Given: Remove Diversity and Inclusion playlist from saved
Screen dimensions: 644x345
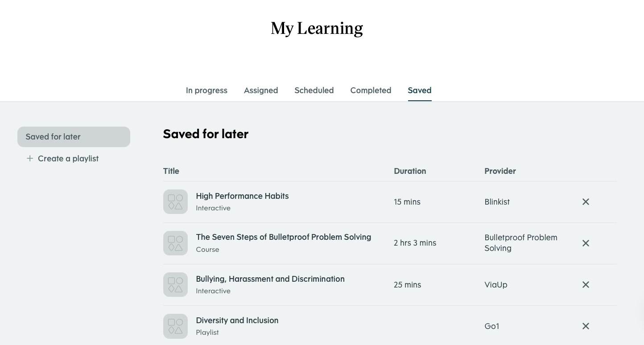Looking at the screenshot, I should [x=586, y=326].
